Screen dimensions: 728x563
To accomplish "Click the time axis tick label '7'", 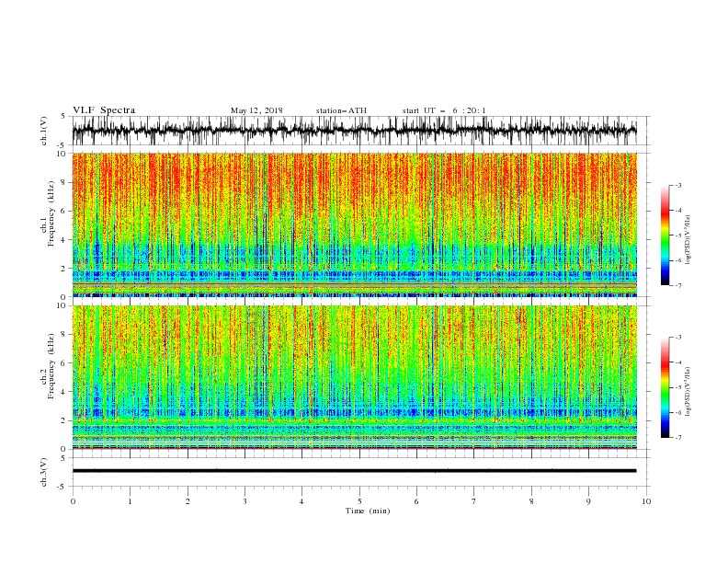I will tap(474, 501).
